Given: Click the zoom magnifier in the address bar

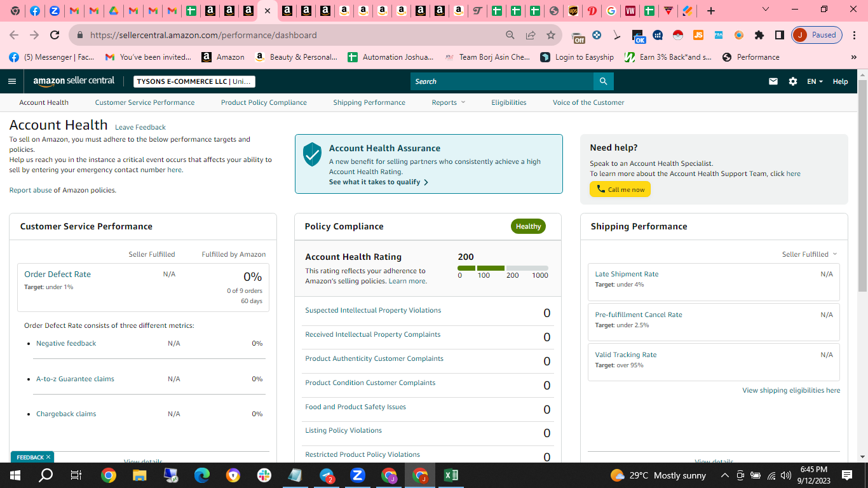Looking at the screenshot, I should click(x=510, y=35).
